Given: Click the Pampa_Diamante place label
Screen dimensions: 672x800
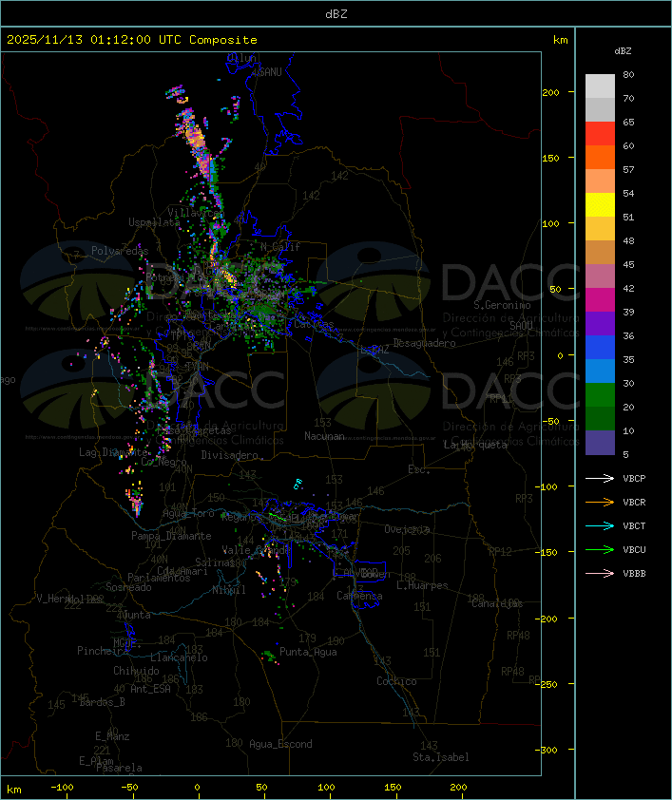Looking at the screenshot, I should (171, 536).
